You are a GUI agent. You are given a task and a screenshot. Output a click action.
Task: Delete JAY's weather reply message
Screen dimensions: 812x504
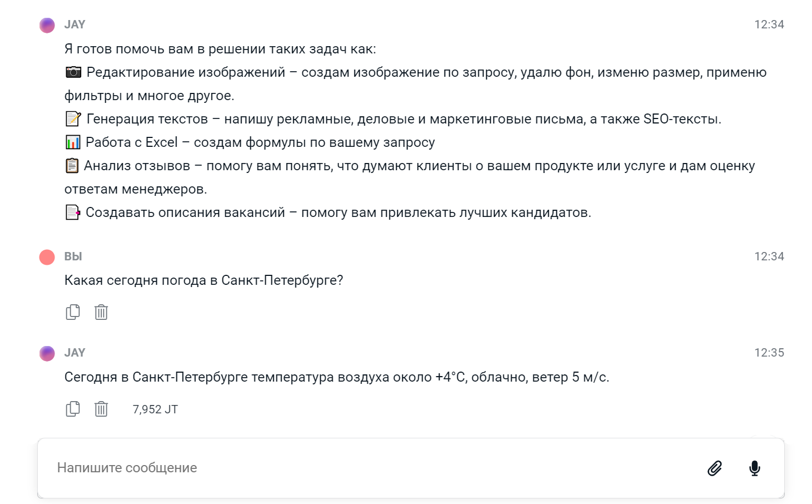tap(101, 409)
